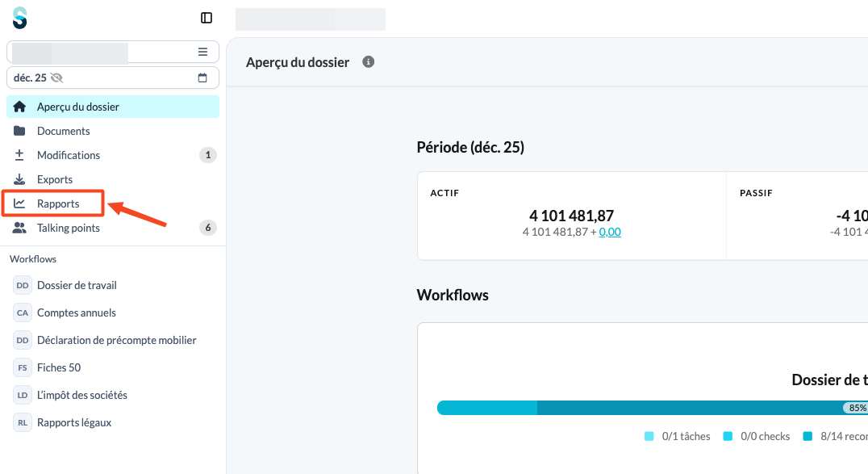Image resolution: width=868 pixels, height=474 pixels.
Task: Open Documents folder in sidebar
Action: (x=113, y=131)
